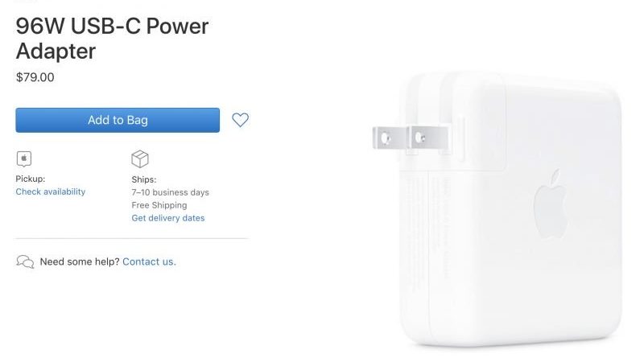Click the Apple logo on the adapter
Viewport: 644px width, 362px height.
[x=551, y=204]
